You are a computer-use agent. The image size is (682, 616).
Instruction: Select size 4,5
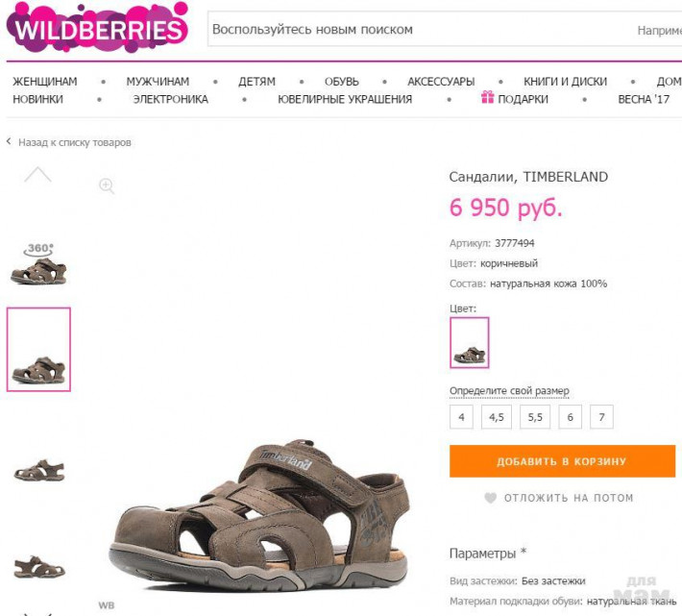coord(497,417)
